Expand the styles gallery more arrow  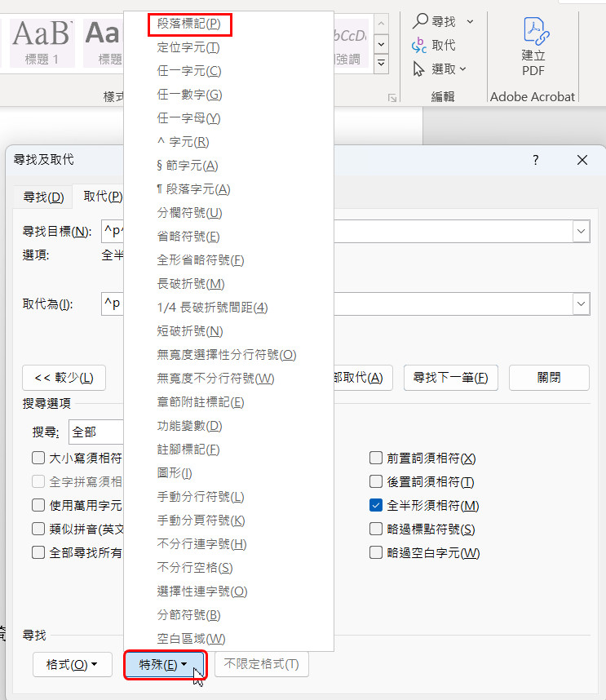coord(380,62)
